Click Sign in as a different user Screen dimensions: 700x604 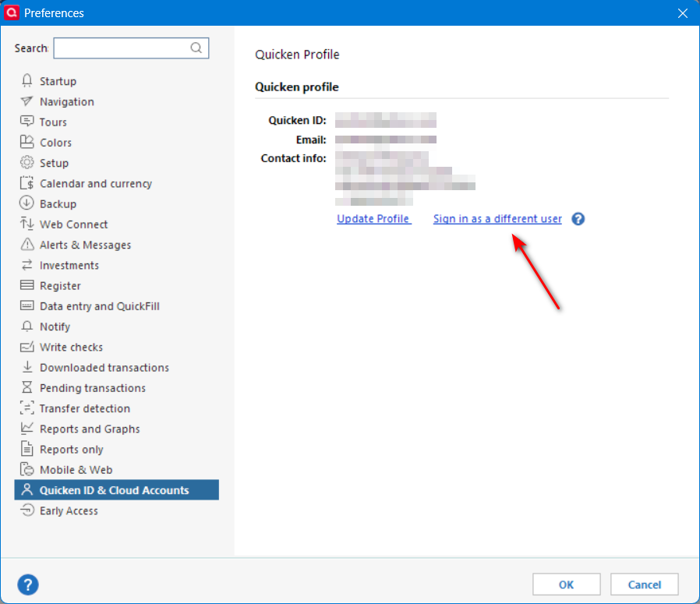[497, 219]
